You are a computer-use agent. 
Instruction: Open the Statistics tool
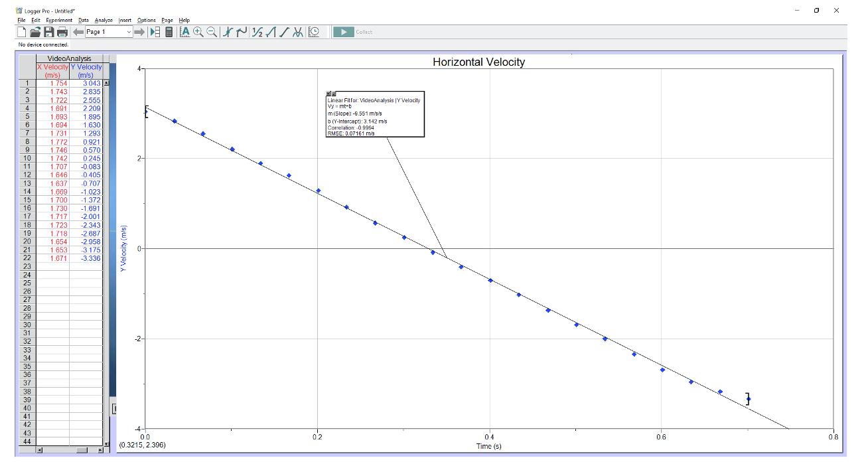pyautogui.click(x=257, y=31)
